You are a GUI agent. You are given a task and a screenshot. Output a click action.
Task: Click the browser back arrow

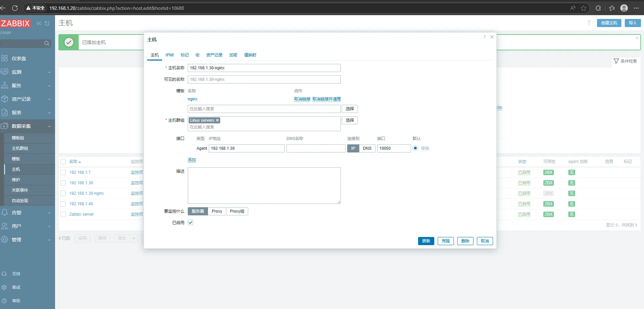3,8
